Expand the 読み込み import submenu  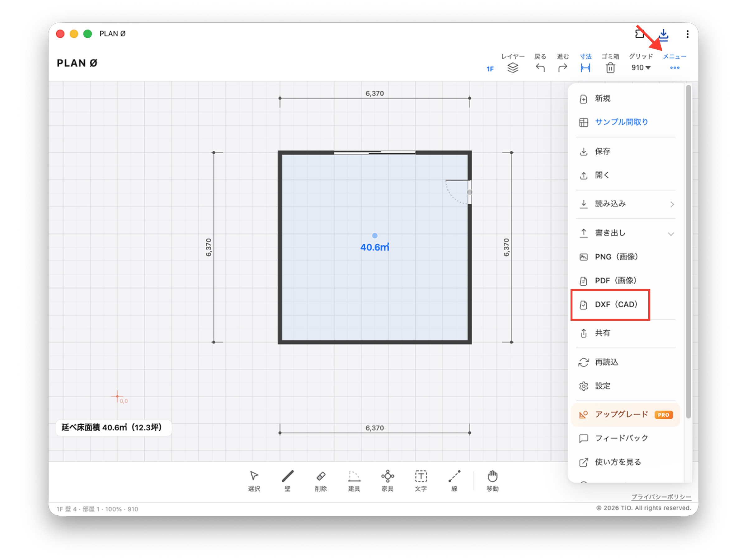[625, 204]
